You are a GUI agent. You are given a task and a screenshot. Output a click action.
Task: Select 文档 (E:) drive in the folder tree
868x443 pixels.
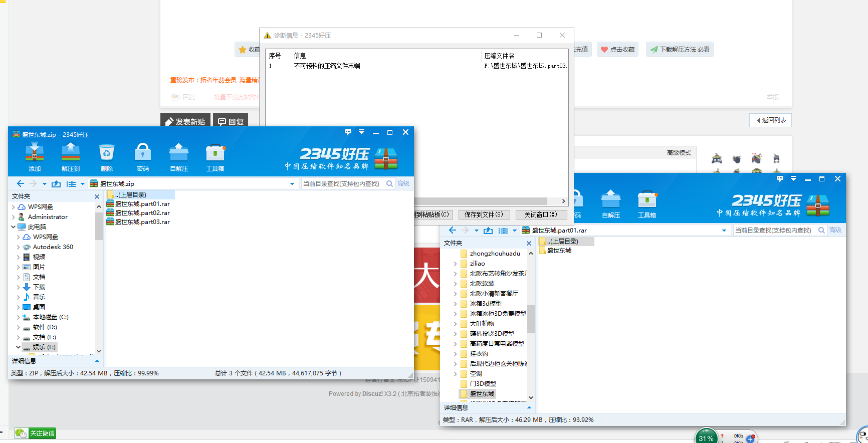tap(44, 337)
